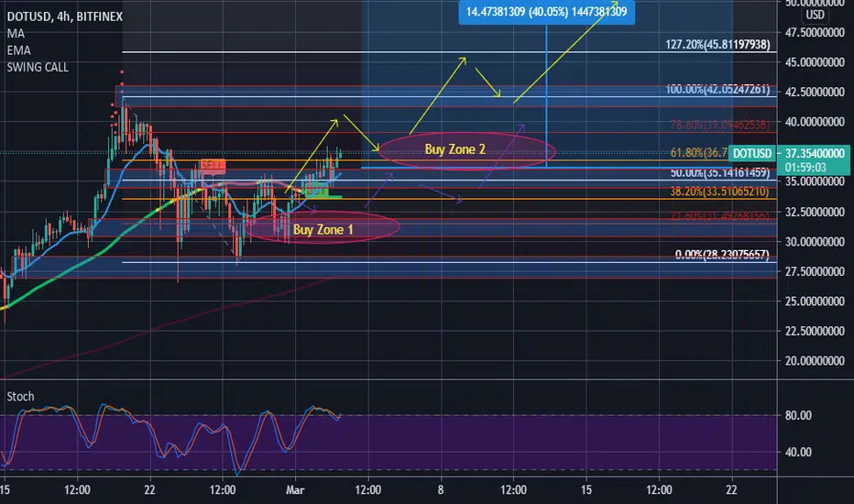854x504 pixels.
Task: Select the 38.20%(33.51065210) Fibonacci label
Action: click(x=719, y=192)
